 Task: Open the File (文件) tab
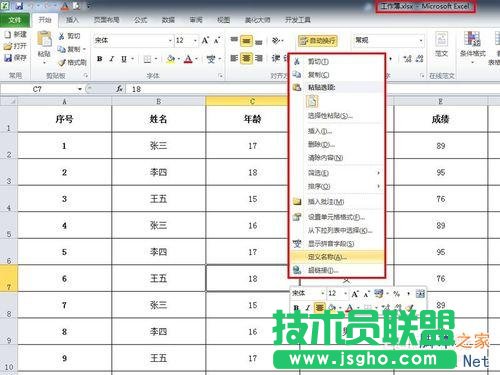(15, 20)
